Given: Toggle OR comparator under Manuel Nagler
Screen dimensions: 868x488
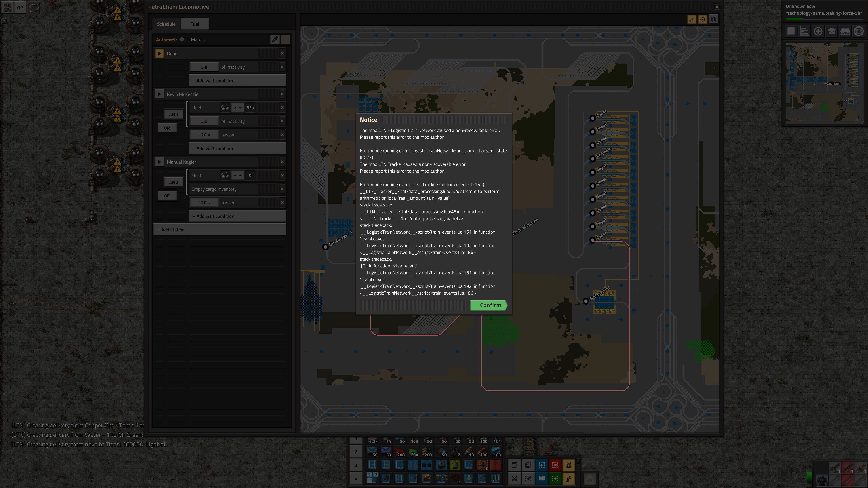Looking at the screenshot, I should 167,196.
